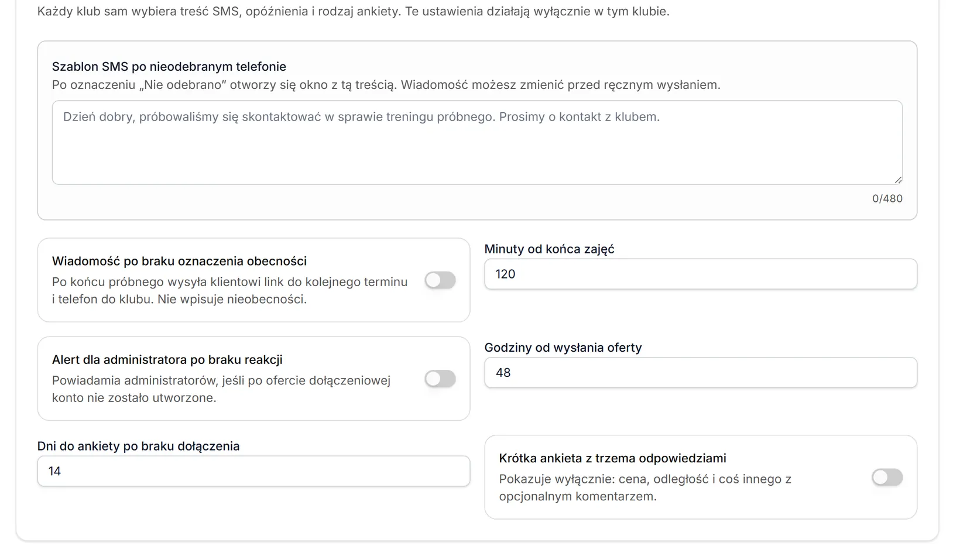Click the 'Godziny od wysłania oferty' input
The height and width of the screenshot is (560, 960).
coord(701,373)
